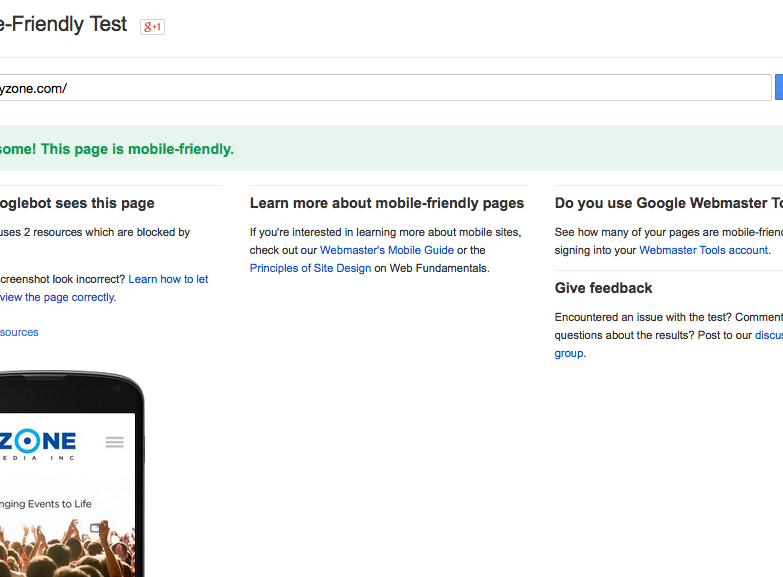Open the Principles of Site Design link
The width and height of the screenshot is (783, 577).
point(310,268)
